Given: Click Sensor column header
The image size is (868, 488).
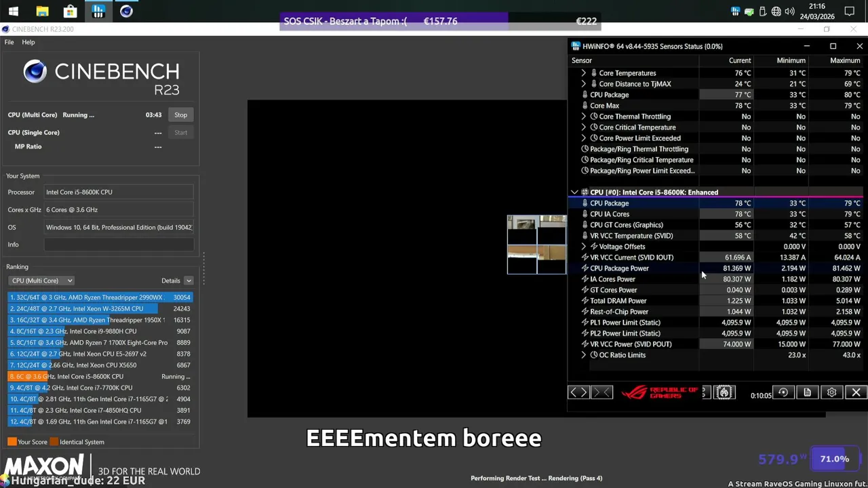Looking at the screenshot, I should pos(581,60).
